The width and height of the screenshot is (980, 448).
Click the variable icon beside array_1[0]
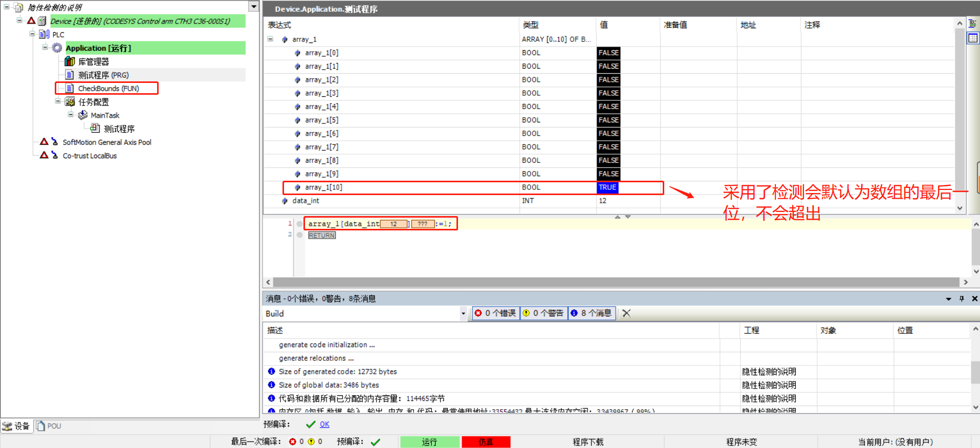click(x=298, y=53)
